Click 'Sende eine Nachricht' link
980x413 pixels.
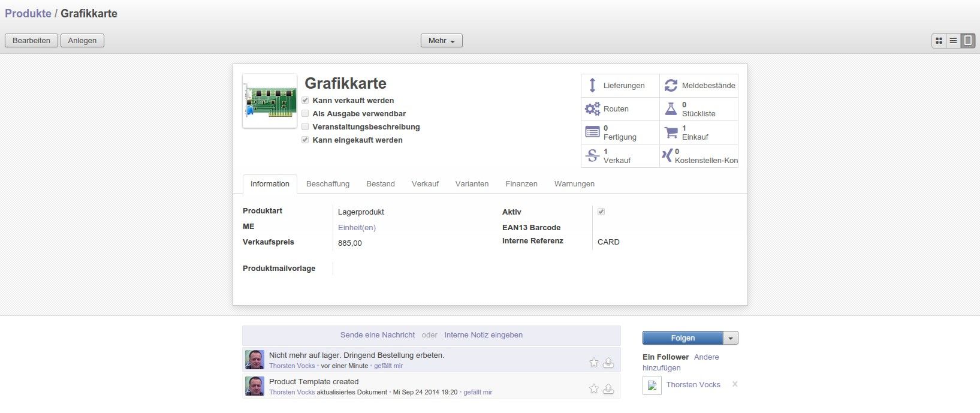[377, 335]
